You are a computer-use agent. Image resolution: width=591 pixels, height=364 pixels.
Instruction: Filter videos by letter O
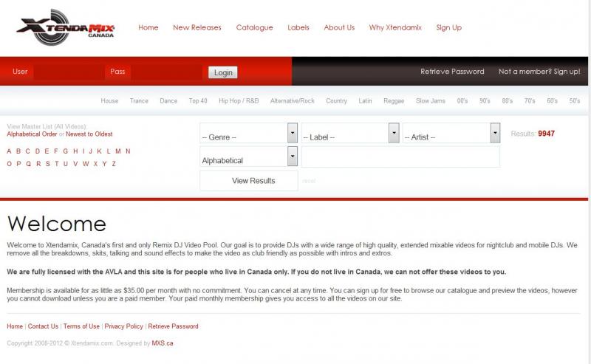pyautogui.click(x=9, y=164)
